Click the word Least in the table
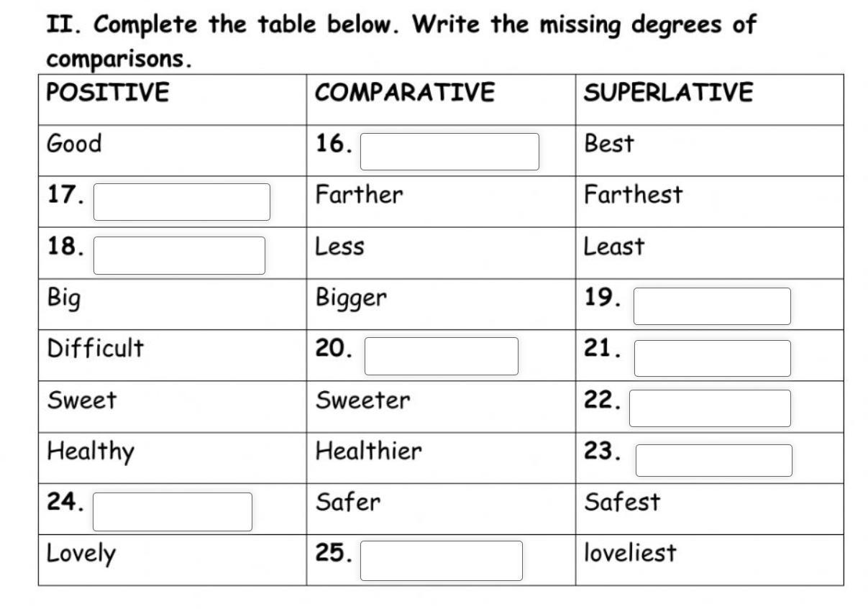868x609 pixels. click(613, 247)
